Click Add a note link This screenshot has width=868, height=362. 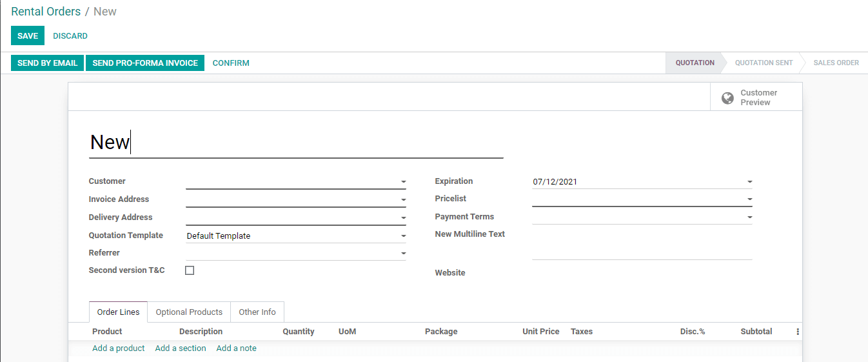(x=237, y=348)
